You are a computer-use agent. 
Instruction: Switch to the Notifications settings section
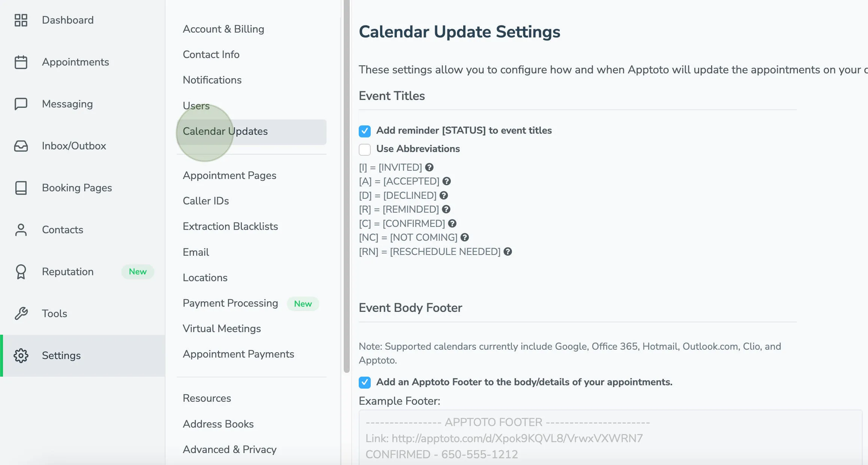[x=212, y=80]
